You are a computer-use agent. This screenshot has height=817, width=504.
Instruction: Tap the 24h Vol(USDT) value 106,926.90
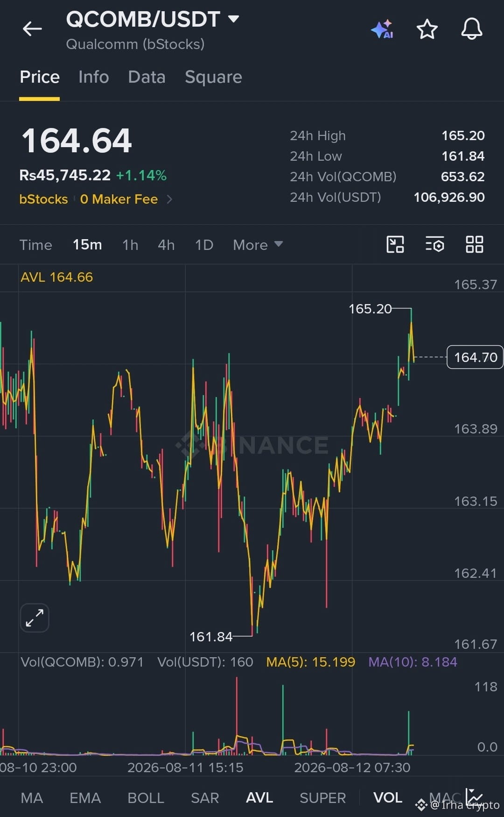[449, 197]
